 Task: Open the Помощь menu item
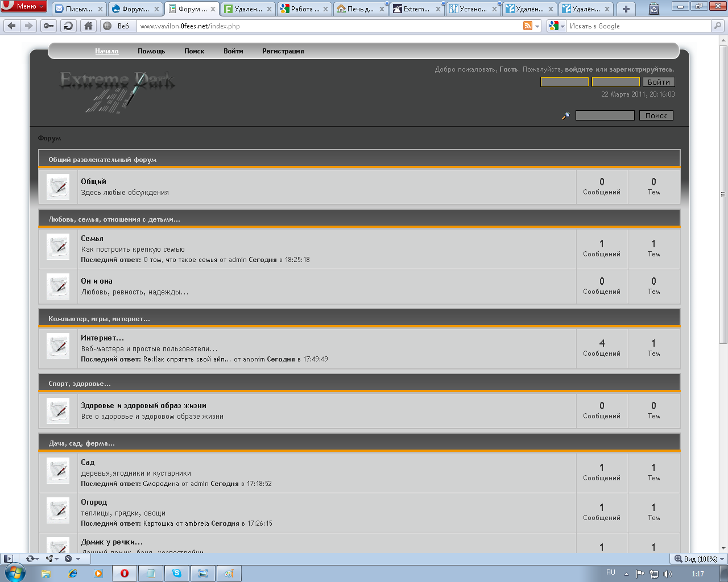click(151, 51)
